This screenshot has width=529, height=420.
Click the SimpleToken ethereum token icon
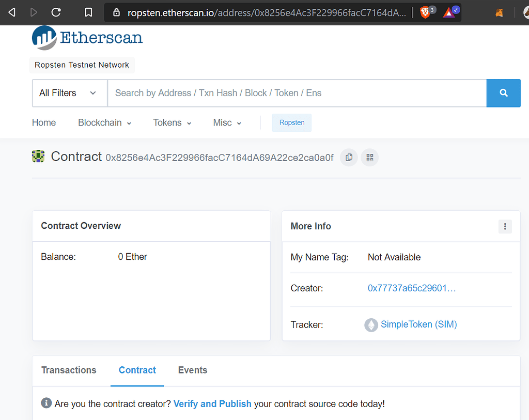point(371,325)
